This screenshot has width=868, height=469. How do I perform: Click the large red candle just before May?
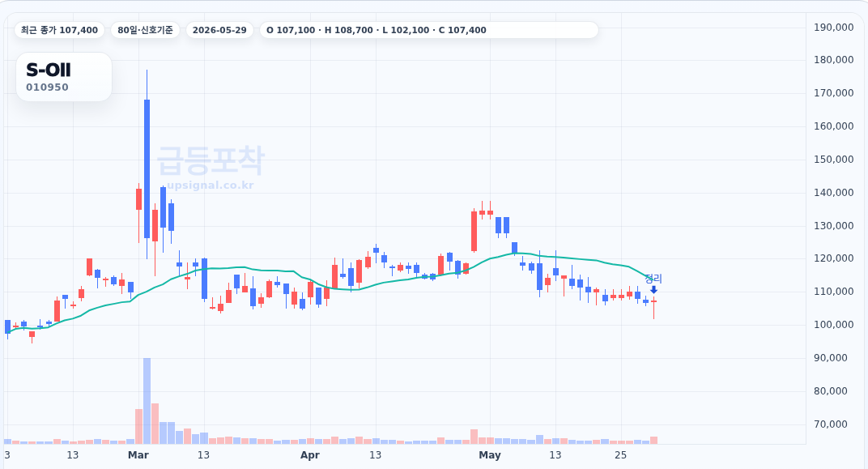(474, 232)
